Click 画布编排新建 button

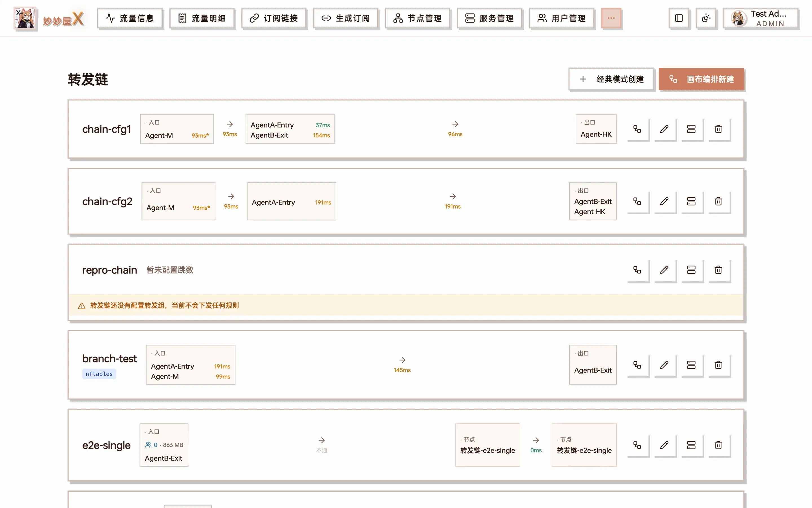[x=701, y=79]
